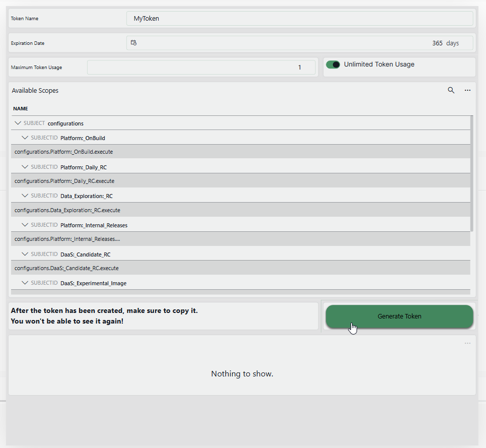486x448 pixels.
Task: Click the Generate Token button
Action: [x=399, y=316]
